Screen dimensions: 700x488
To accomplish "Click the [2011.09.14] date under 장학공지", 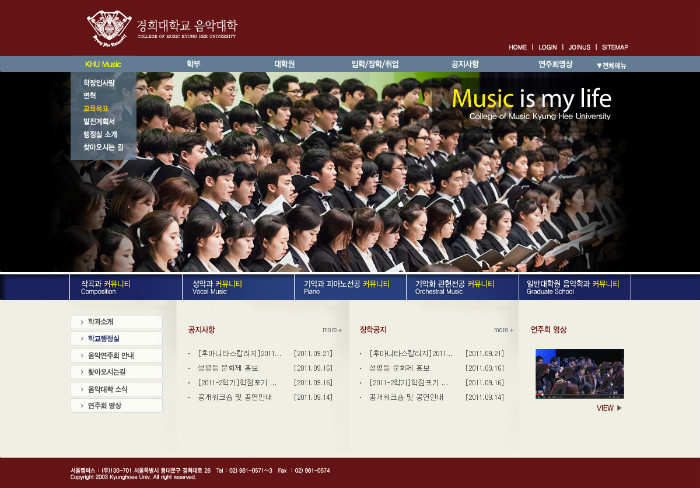I will tap(484, 397).
